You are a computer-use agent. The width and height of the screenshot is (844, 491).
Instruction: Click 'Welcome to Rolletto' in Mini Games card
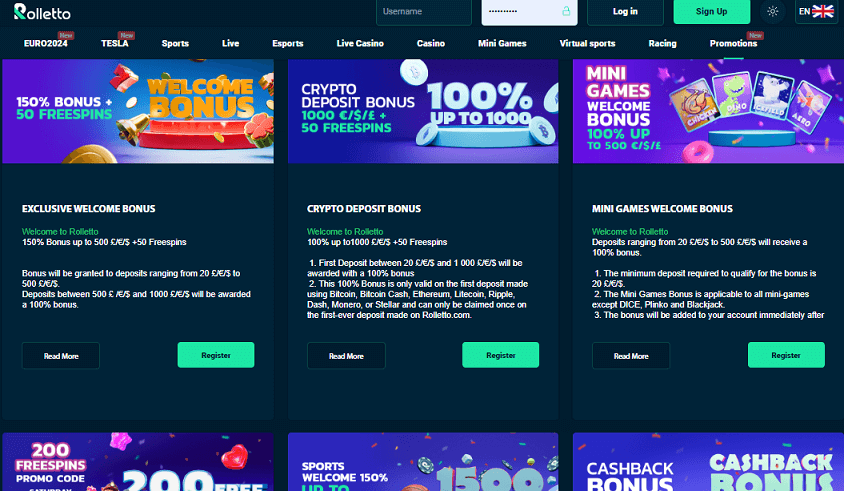(630, 232)
